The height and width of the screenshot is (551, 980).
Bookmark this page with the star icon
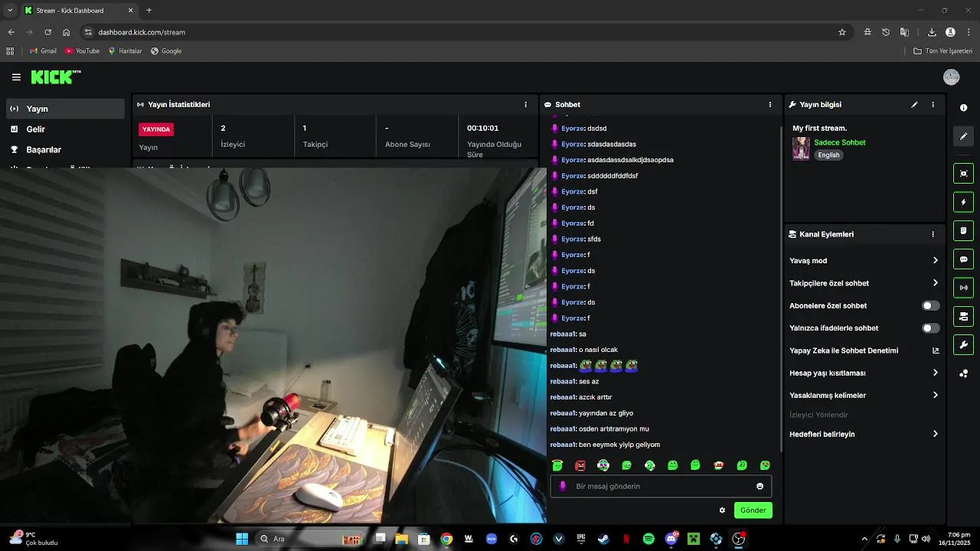(x=842, y=32)
